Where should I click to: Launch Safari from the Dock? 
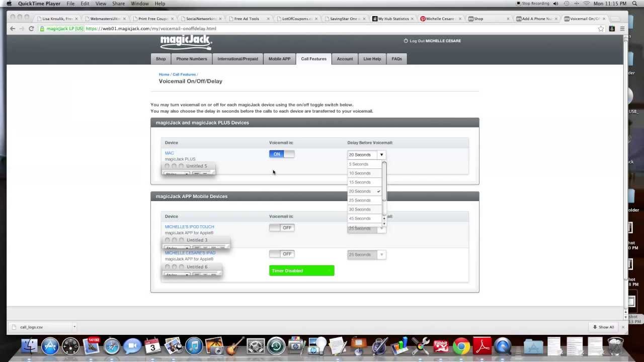(x=112, y=346)
